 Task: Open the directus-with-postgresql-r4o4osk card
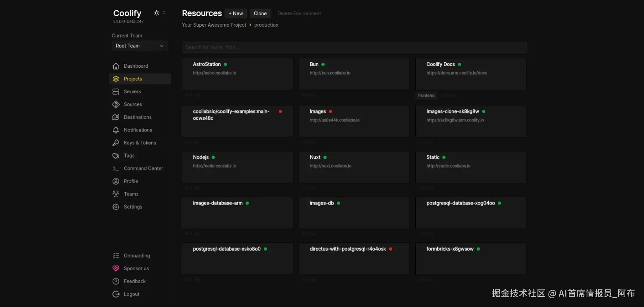tap(354, 259)
